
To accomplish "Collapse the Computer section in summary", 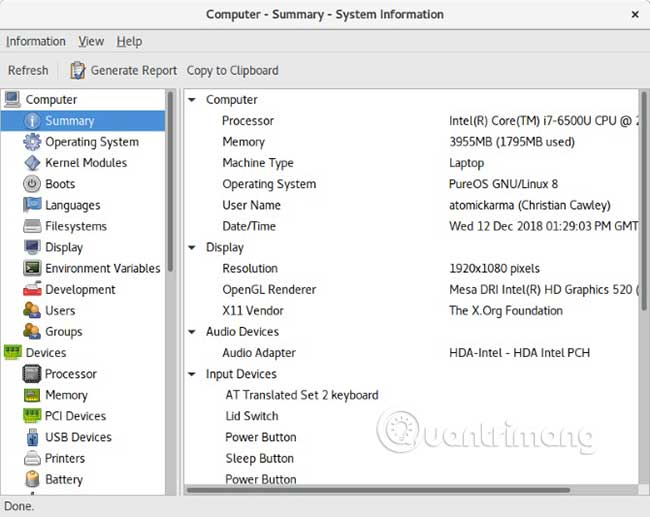I will (x=192, y=100).
